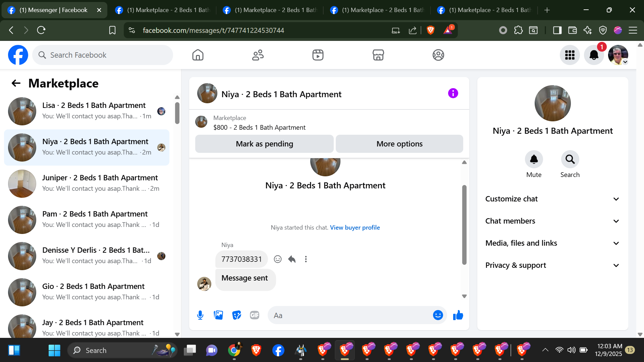Open conversation information purple icon
This screenshot has width=644, height=362.
pos(453,93)
